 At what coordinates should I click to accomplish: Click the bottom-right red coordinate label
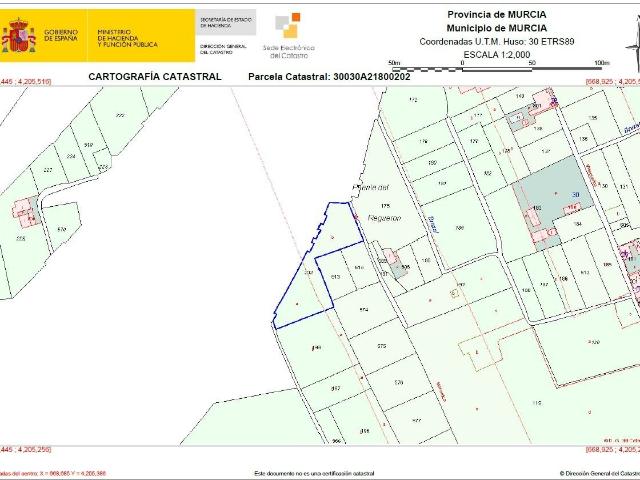click(x=613, y=449)
